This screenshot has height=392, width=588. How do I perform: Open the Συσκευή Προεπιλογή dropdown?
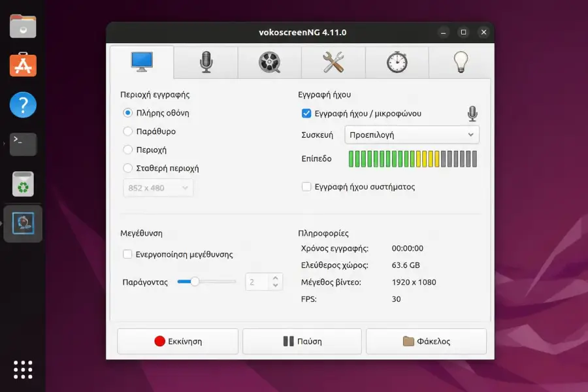click(412, 135)
